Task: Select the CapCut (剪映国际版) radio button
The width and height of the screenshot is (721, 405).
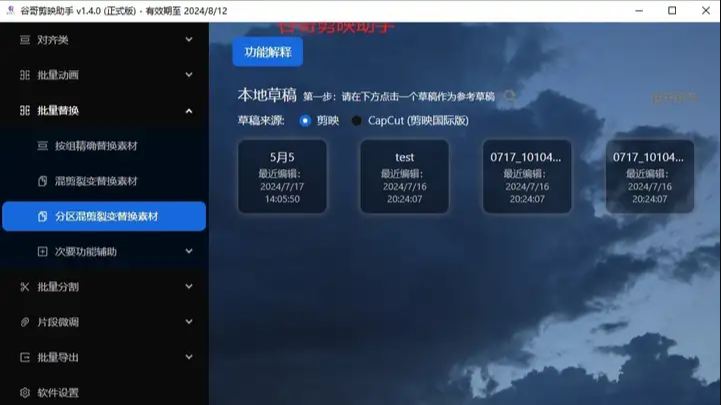Action: point(356,120)
